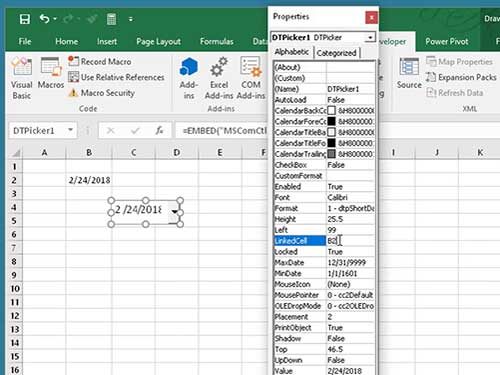The image size is (500, 375).
Task: Select the Font property value Calibri
Action: (350, 197)
